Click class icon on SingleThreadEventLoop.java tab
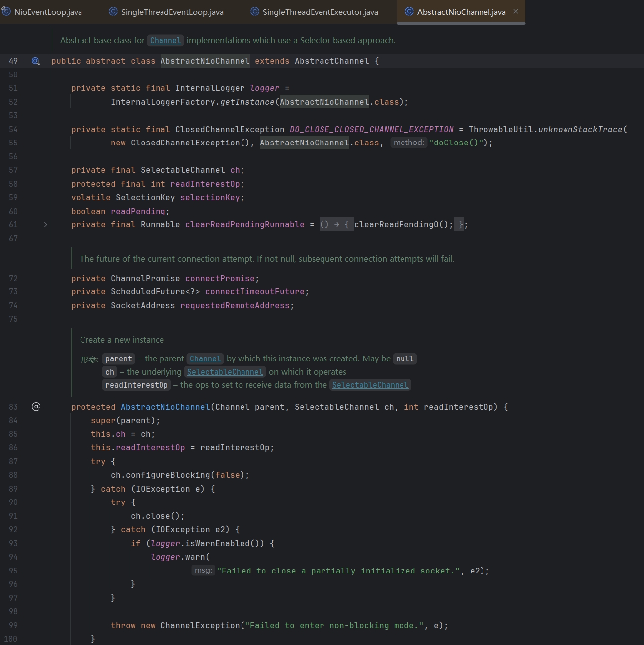This screenshot has height=645, width=644. click(113, 11)
